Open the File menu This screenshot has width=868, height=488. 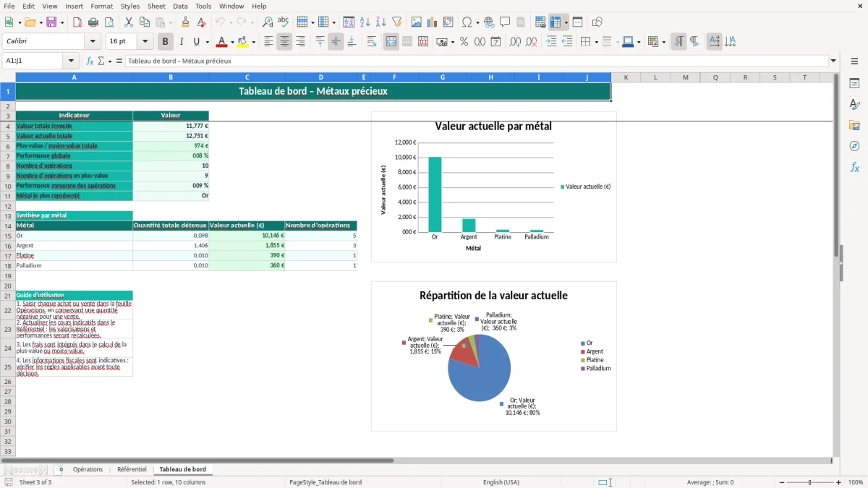click(9, 6)
